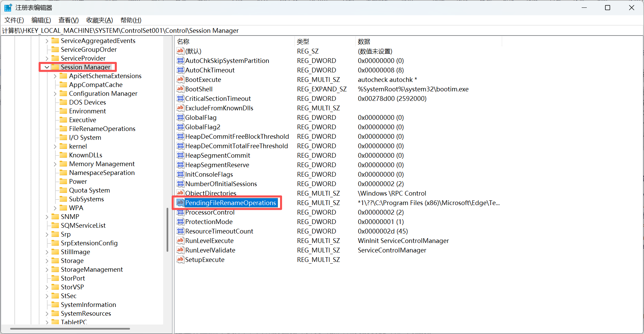This screenshot has height=334, width=644.
Task: Expand the SNMP key chevron
Action: click(47, 217)
